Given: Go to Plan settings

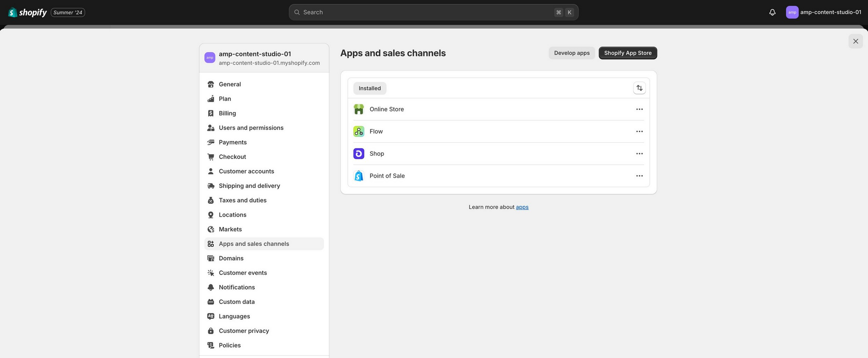Looking at the screenshot, I should click(264, 99).
